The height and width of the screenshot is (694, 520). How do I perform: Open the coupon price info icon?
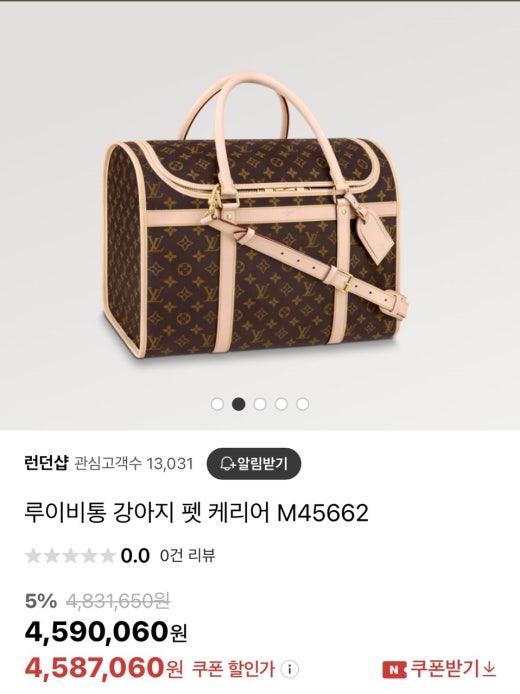[x=290, y=669]
